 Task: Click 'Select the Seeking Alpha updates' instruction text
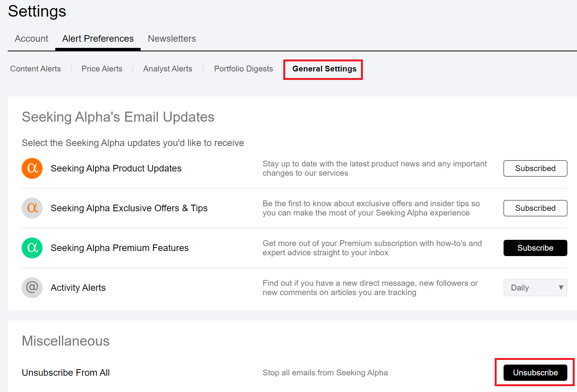(x=133, y=143)
